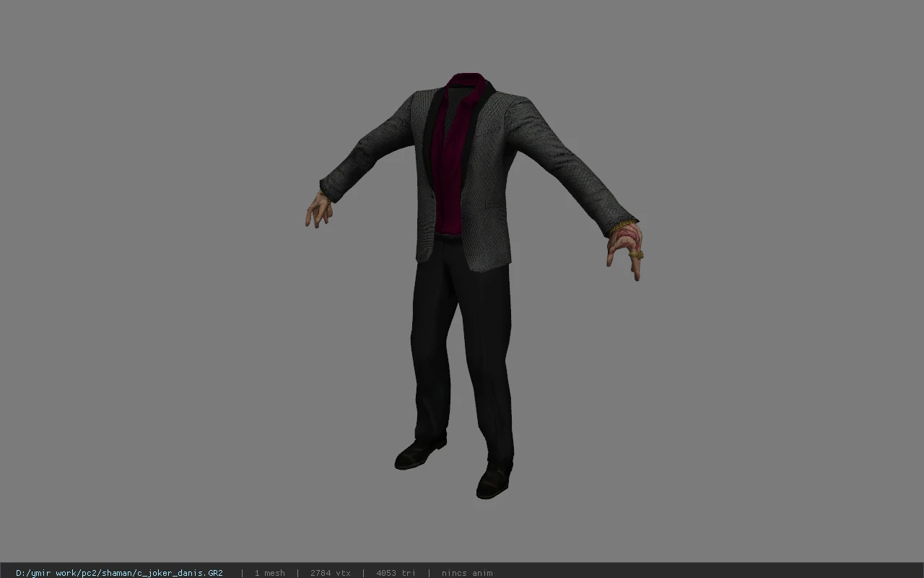Click the '4053 tri' triangle count
Image resolution: width=924 pixels, height=578 pixels.
coord(396,573)
